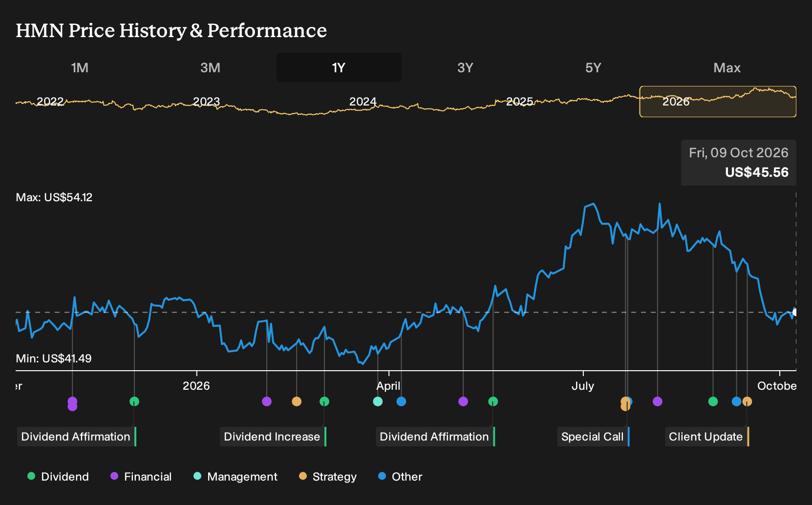Open the Dividend Increase event label
Viewport: 812px width, 505px height.
pos(273,437)
